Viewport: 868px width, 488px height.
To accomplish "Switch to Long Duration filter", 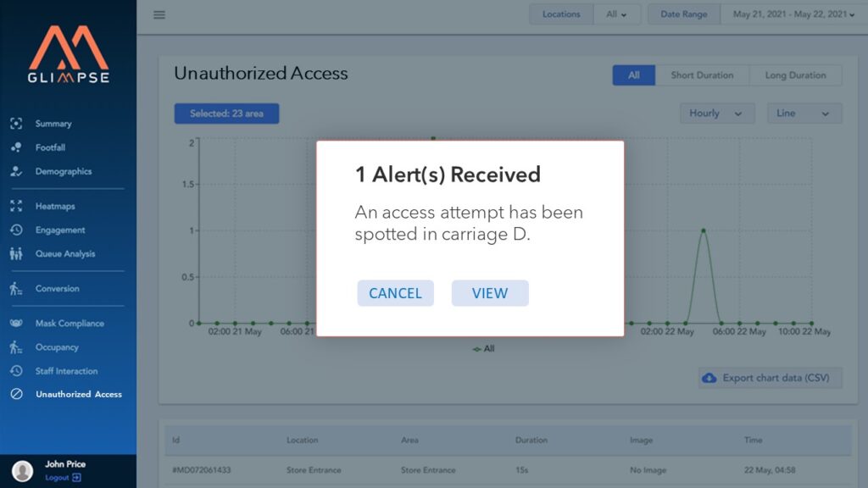I will 795,75.
